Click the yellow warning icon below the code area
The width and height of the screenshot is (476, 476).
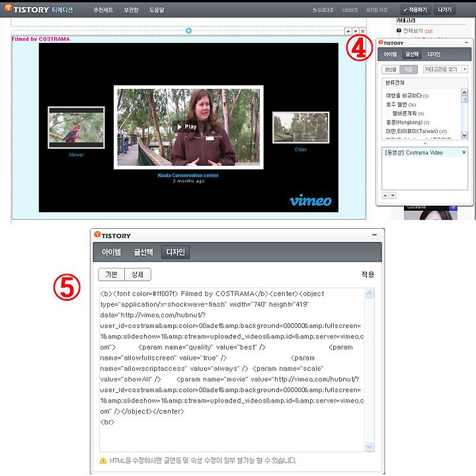point(103,461)
